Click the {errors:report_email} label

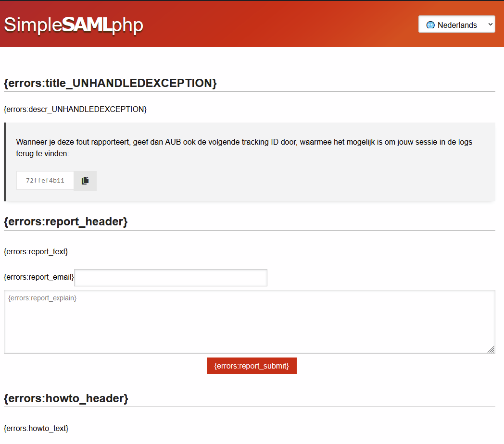[x=39, y=277]
